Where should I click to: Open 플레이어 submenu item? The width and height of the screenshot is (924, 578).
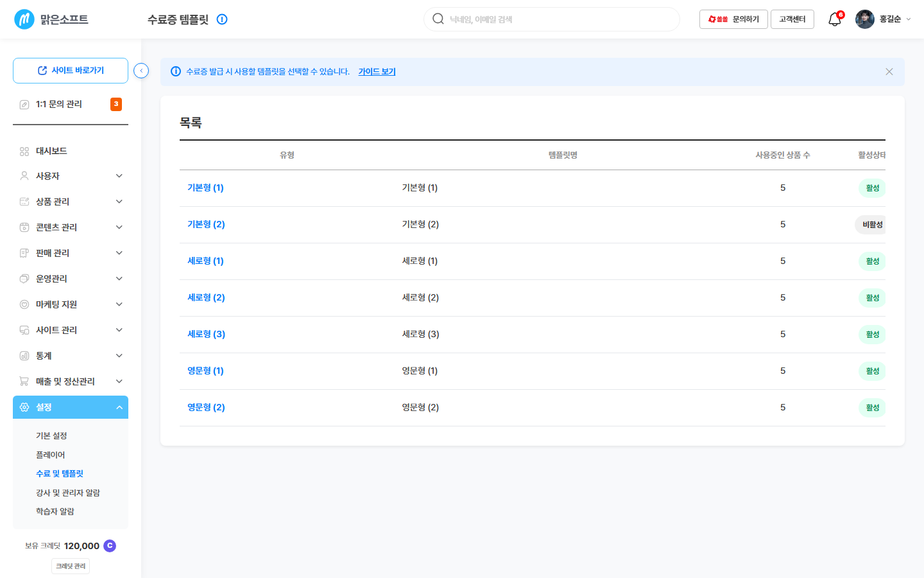pyautogui.click(x=51, y=455)
